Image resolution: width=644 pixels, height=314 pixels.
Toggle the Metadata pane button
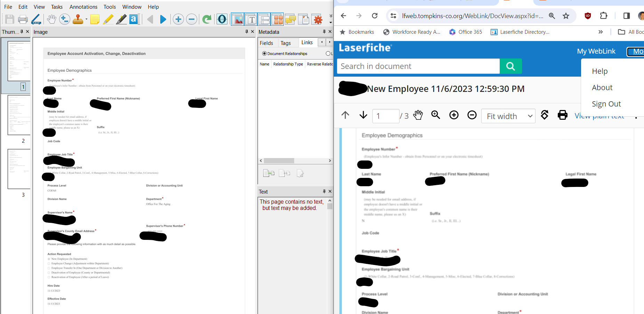pyautogui.click(x=264, y=19)
